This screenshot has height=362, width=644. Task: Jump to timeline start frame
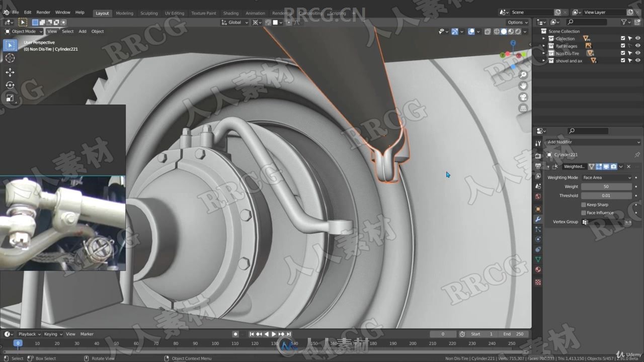tap(252, 334)
